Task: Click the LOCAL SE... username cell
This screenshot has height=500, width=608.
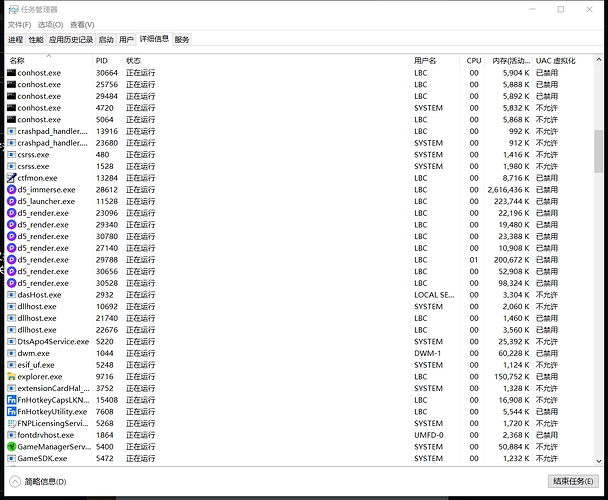Action: click(434, 295)
